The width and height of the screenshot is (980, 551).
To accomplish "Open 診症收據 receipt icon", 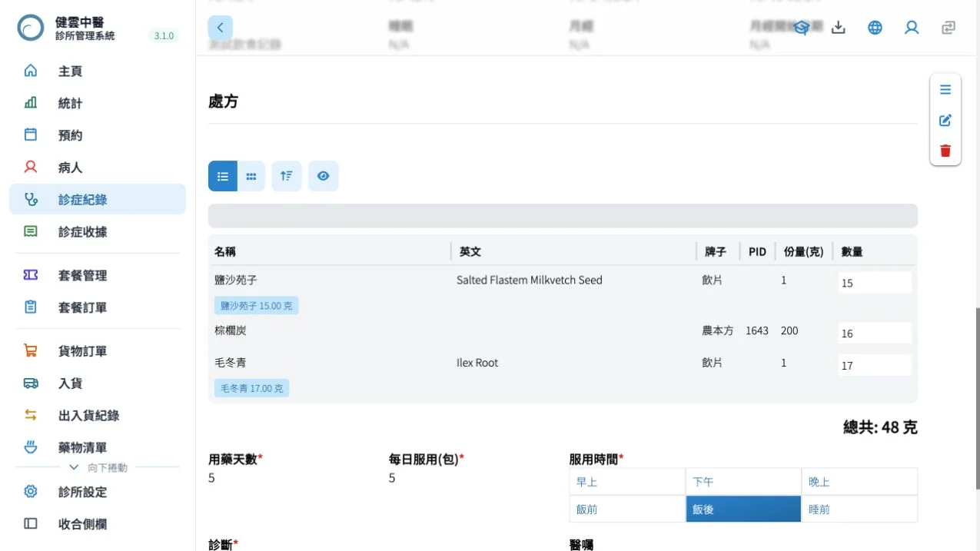I will point(31,231).
